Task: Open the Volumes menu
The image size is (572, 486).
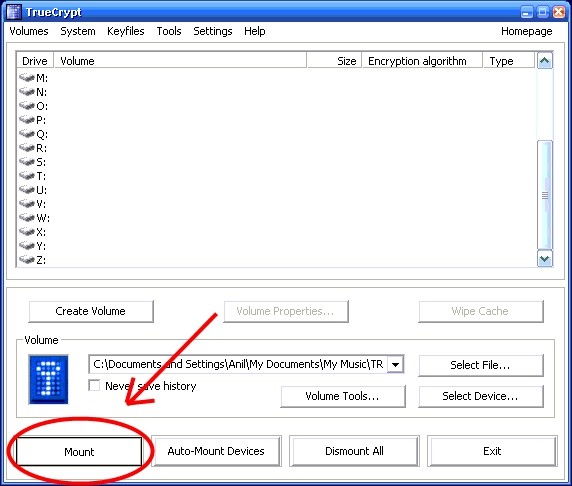Action: tap(29, 31)
